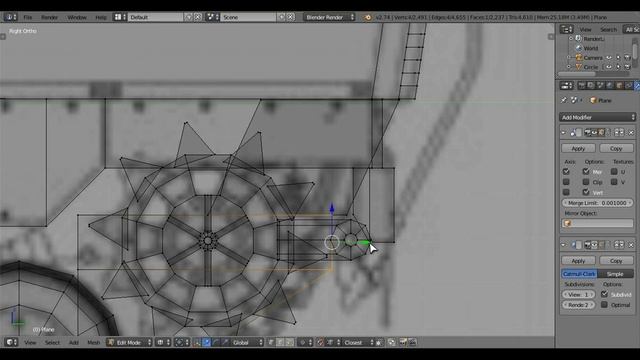This screenshot has width=640, height=360.
Task: Expand the Camera item in outliner
Action: pos(569,58)
